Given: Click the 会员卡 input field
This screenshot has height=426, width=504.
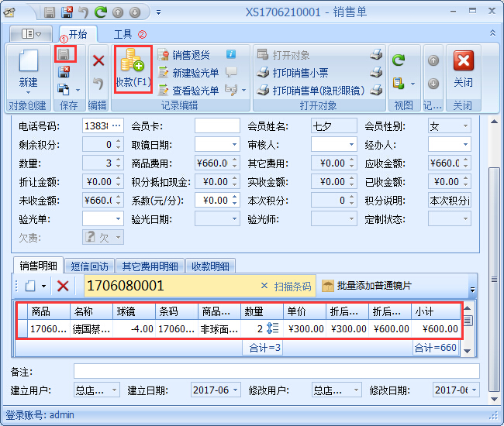Looking at the screenshot, I should tap(217, 125).
